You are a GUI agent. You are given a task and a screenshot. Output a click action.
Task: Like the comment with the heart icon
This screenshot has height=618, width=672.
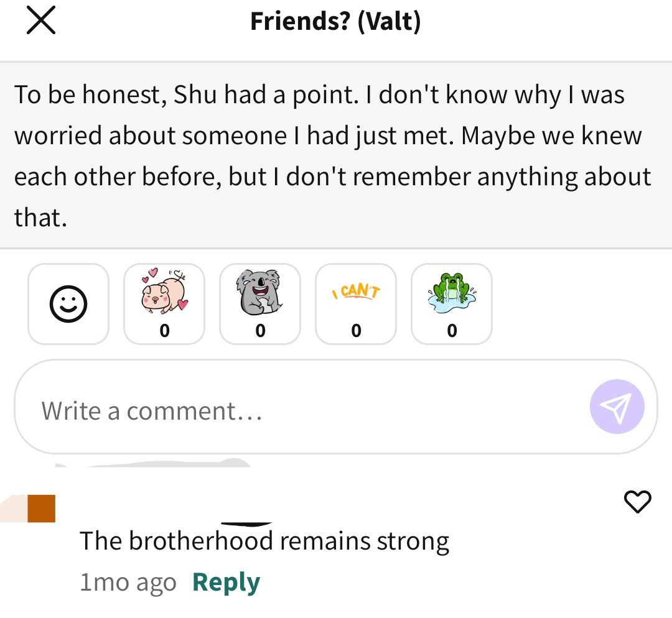point(637,502)
